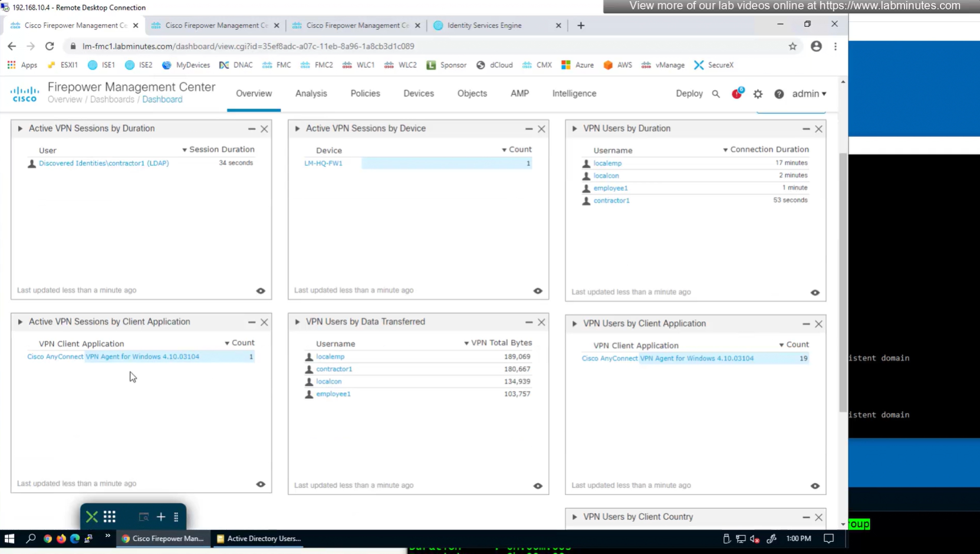
Task: Open the FMC search magnifier icon
Action: tap(715, 94)
